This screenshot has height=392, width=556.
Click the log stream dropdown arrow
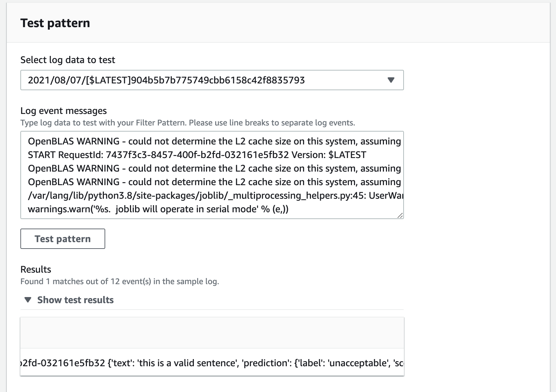pyautogui.click(x=391, y=80)
